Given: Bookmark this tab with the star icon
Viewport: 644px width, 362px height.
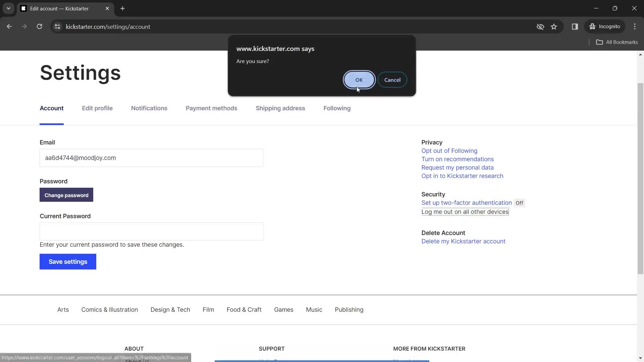Looking at the screenshot, I should pyautogui.click(x=554, y=26).
